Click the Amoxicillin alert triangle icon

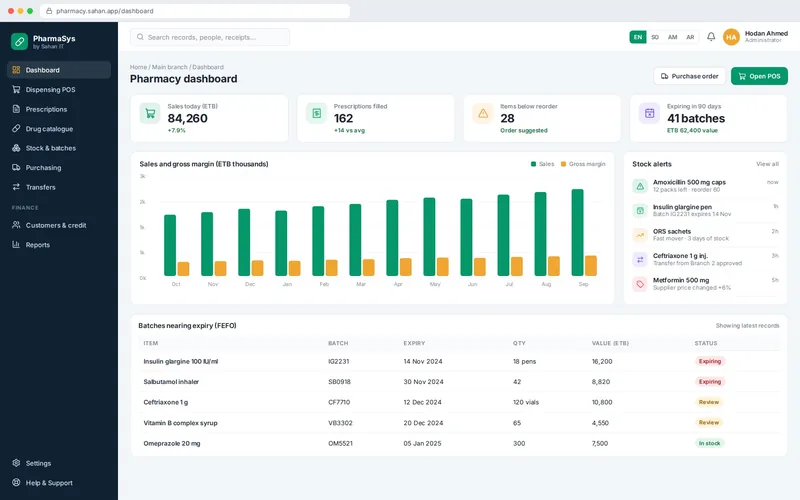coord(640,186)
